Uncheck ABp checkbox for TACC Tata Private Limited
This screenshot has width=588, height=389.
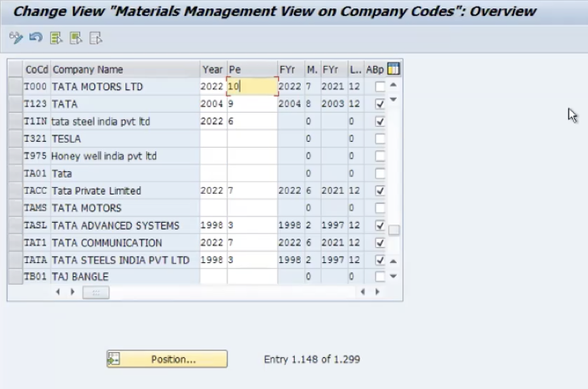pos(380,191)
